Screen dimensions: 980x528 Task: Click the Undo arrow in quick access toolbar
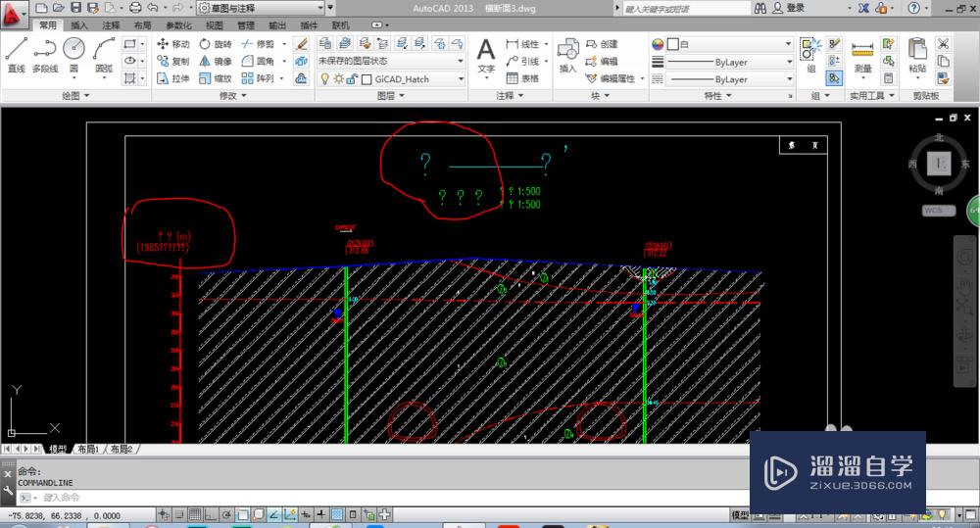click(153, 8)
